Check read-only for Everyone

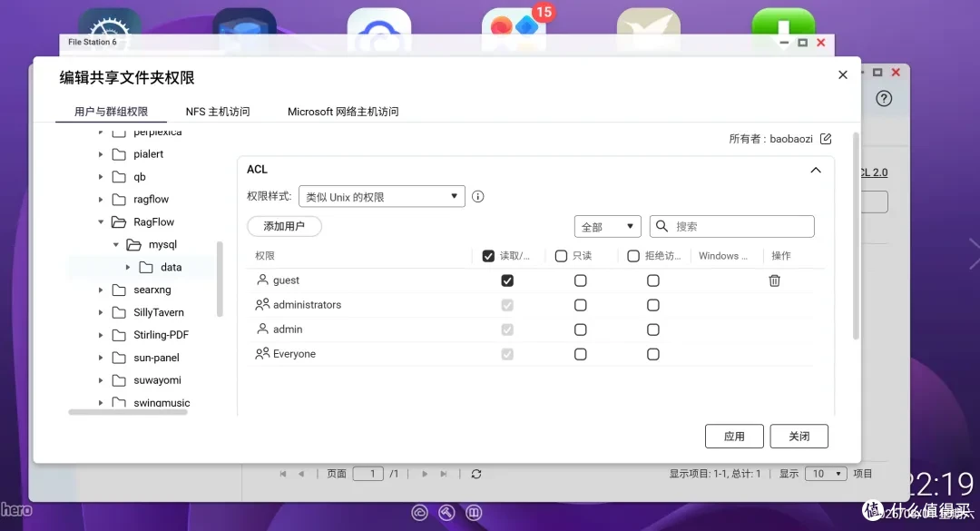point(581,354)
